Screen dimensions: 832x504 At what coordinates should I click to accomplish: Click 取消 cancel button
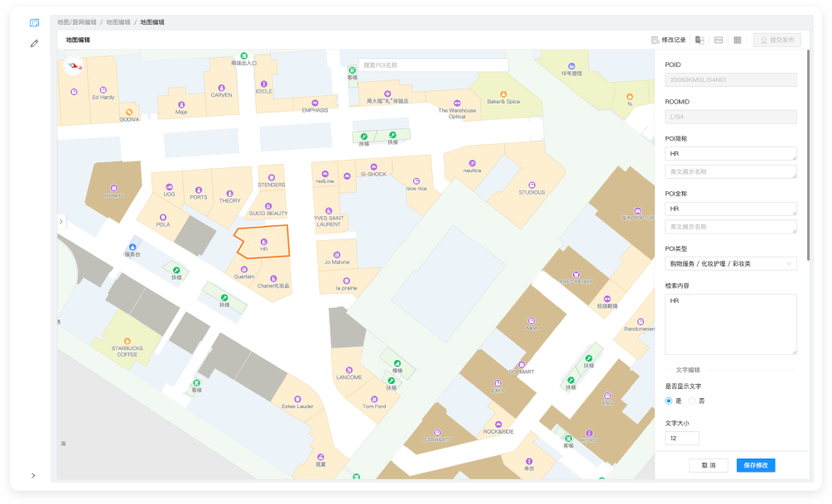[708, 465]
